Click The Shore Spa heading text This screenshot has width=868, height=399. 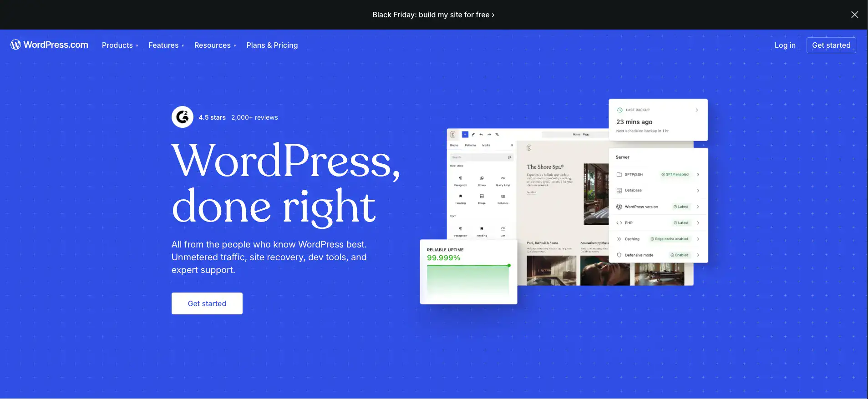545,167
